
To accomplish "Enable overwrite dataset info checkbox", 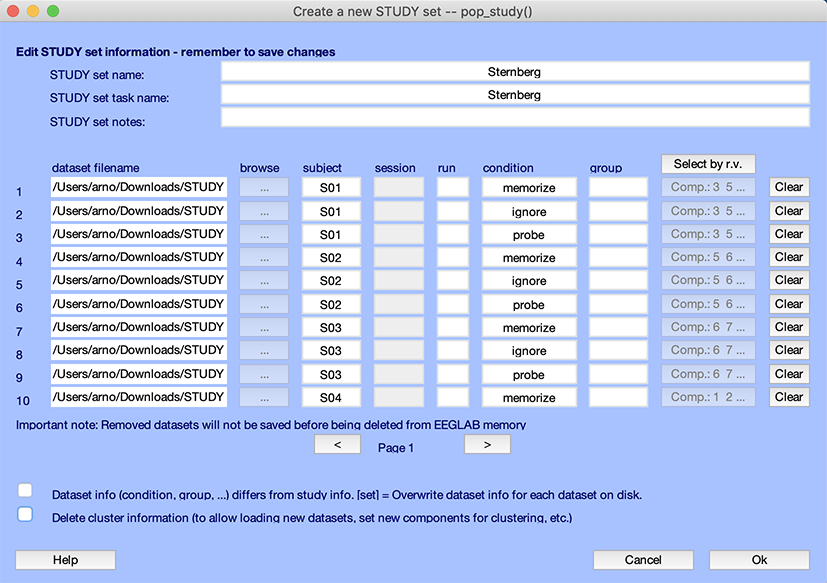I will pyautogui.click(x=26, y=490).
